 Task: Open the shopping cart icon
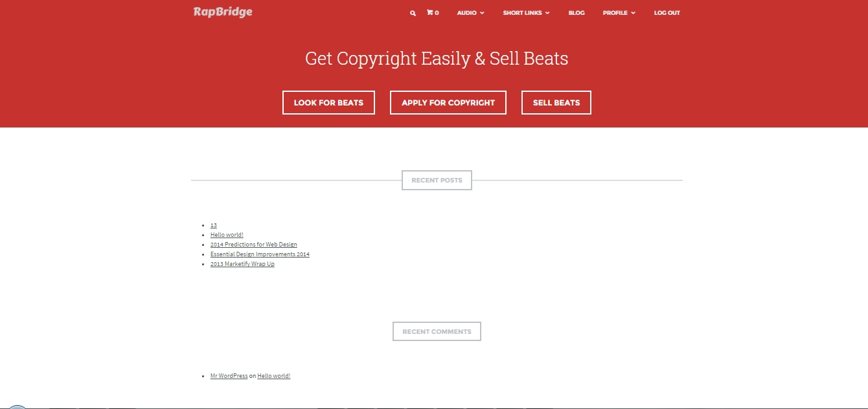432,13
